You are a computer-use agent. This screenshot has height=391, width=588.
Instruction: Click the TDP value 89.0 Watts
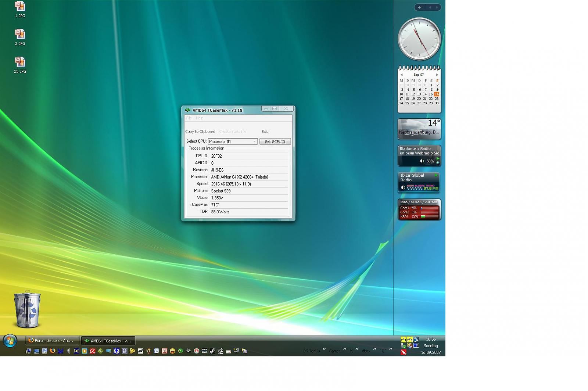coord(249,212)
